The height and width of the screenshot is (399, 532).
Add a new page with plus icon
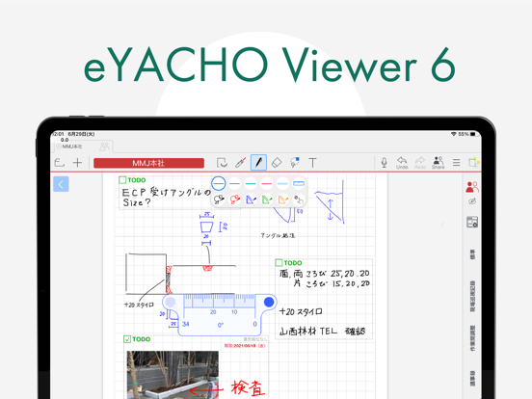[78, 163]
